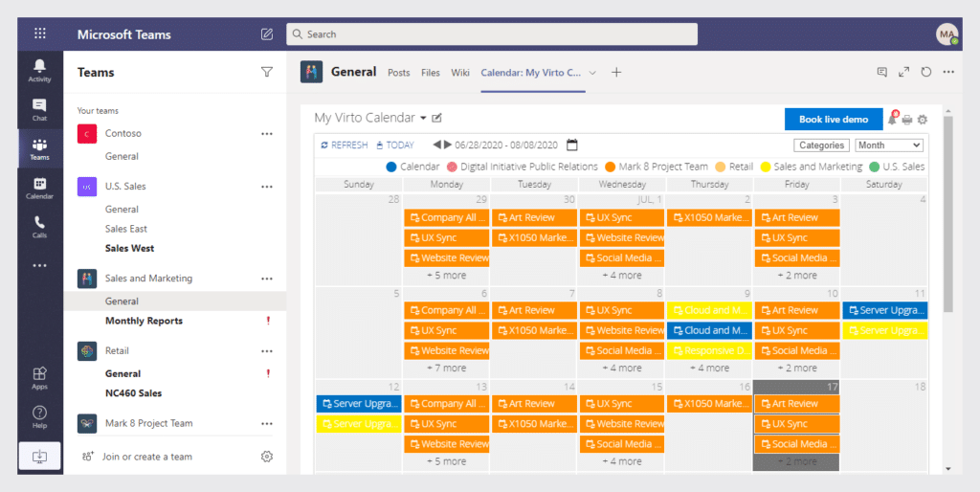This screenshot has width=980, height=492.
Task: Open Calls in the left rail
Action: 40,226
